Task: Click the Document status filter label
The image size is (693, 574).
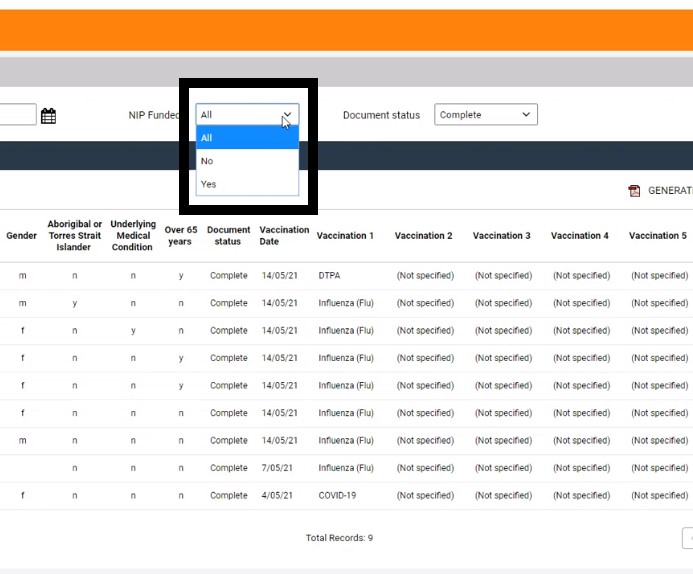Action: (381, 115)
